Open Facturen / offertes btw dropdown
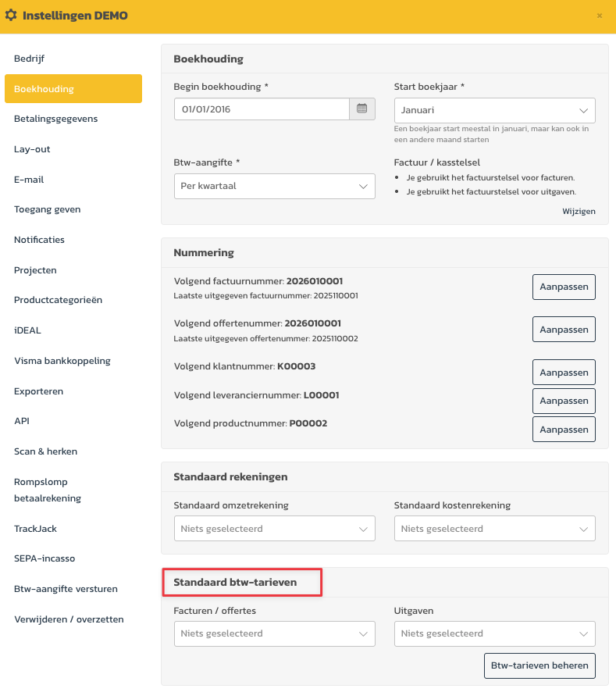Screen dimensions: 616x692 tap(274, 633)
